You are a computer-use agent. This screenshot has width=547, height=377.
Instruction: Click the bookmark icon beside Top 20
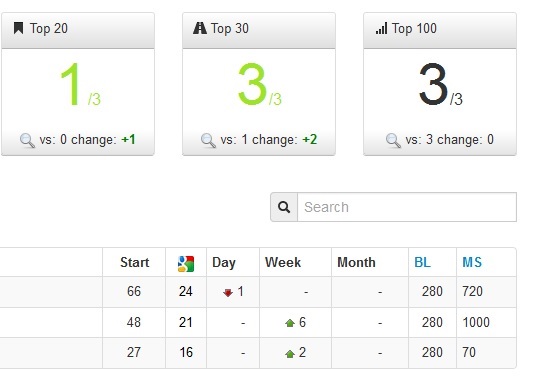pos(18,28)
